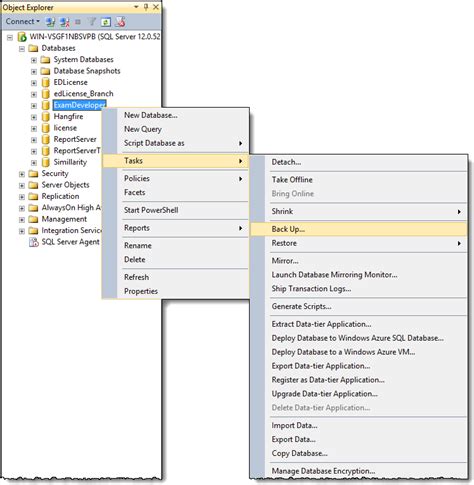The image size is (474, 485).
Task: Click the Replication folder icon
Action: tap(33, 196)
